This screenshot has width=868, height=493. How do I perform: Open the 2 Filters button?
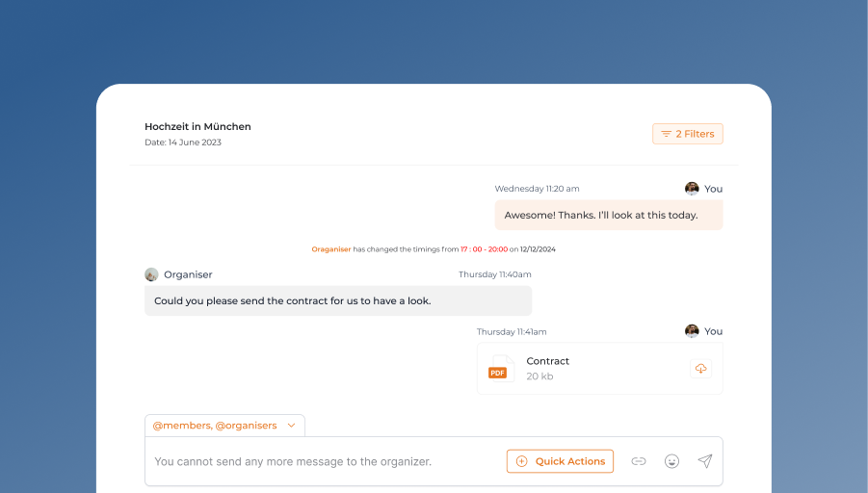[688, 134]
